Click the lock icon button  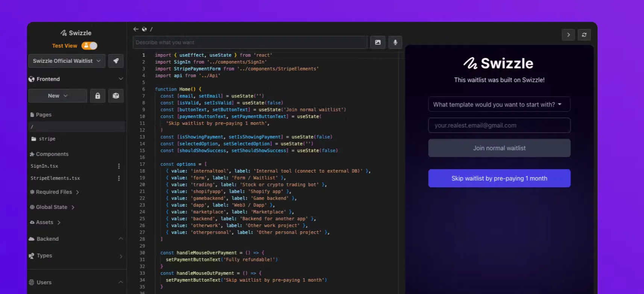coord(98,96)
